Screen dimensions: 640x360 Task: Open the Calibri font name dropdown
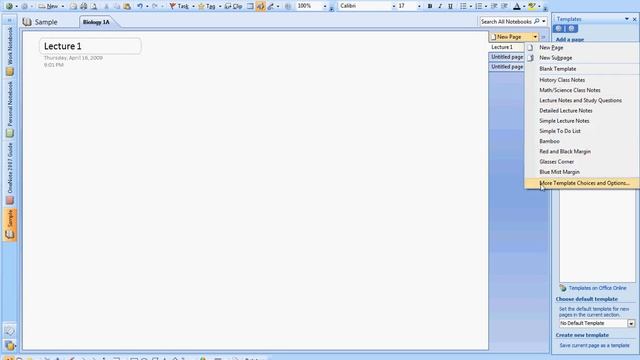coord(394,6)
